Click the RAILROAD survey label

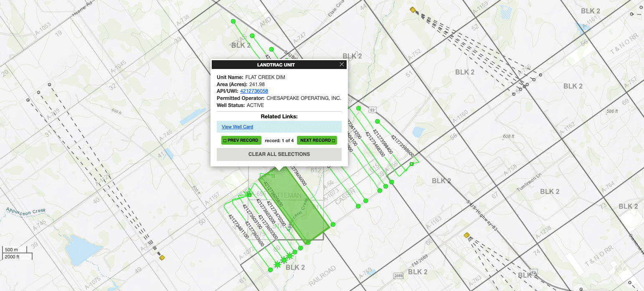pyautogui.click(x=322, y=276)
